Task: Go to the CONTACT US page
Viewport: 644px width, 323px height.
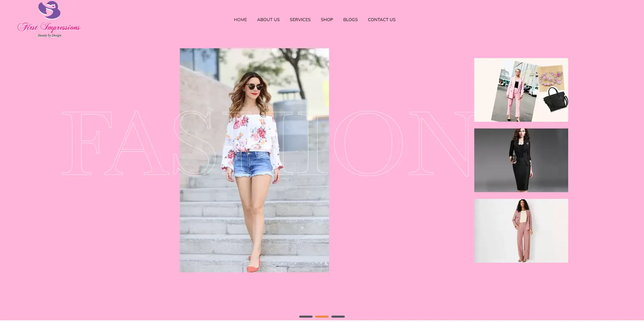Action: 382,19
